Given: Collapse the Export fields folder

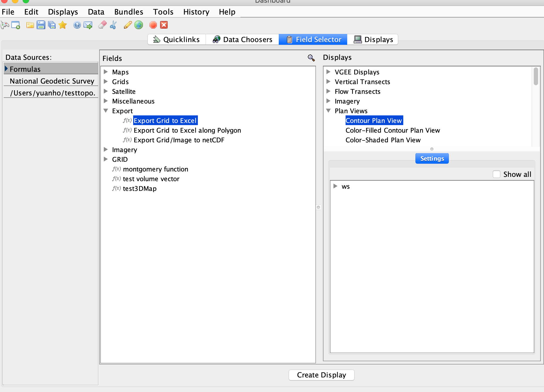Looking at the screenshot, I should pyautogui.click(x=106, y=111).
